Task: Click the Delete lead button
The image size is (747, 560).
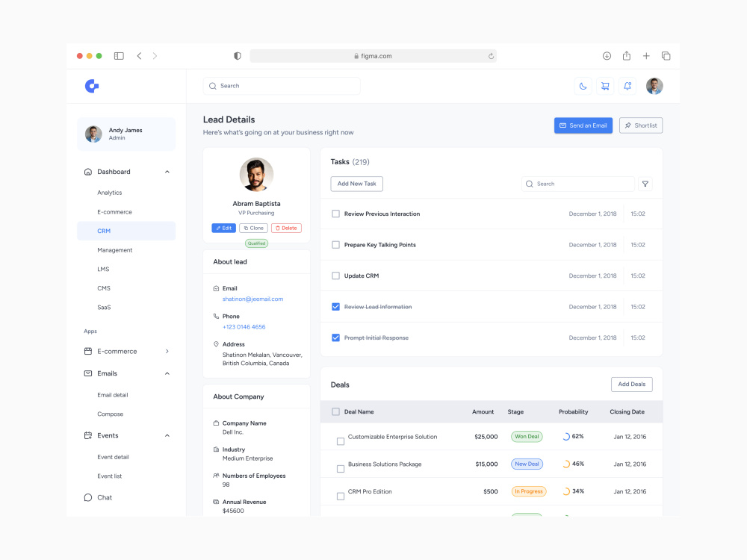Action: [286, 228]
